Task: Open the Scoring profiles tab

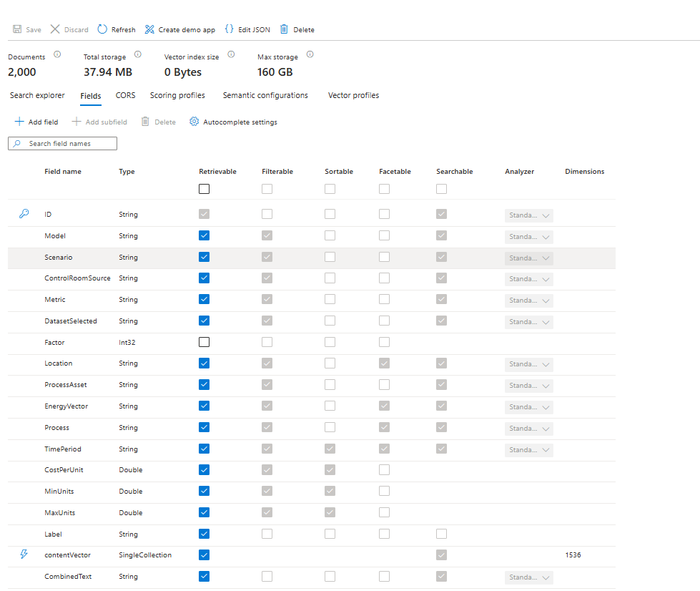Action: [177, 95]
